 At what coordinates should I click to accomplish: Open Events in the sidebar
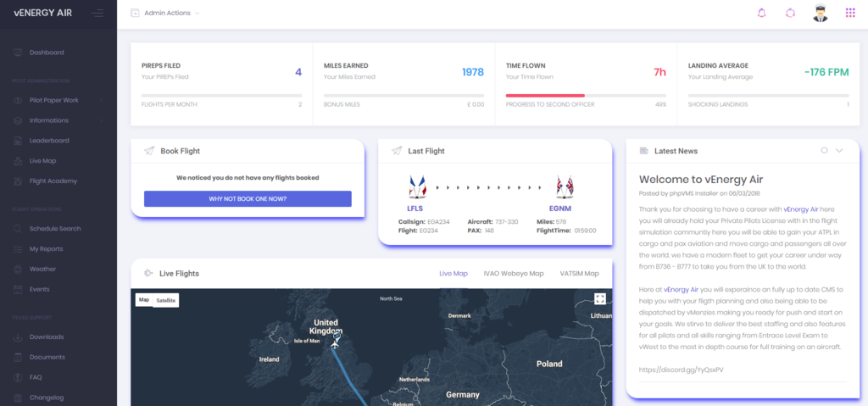tap(39, 289)
